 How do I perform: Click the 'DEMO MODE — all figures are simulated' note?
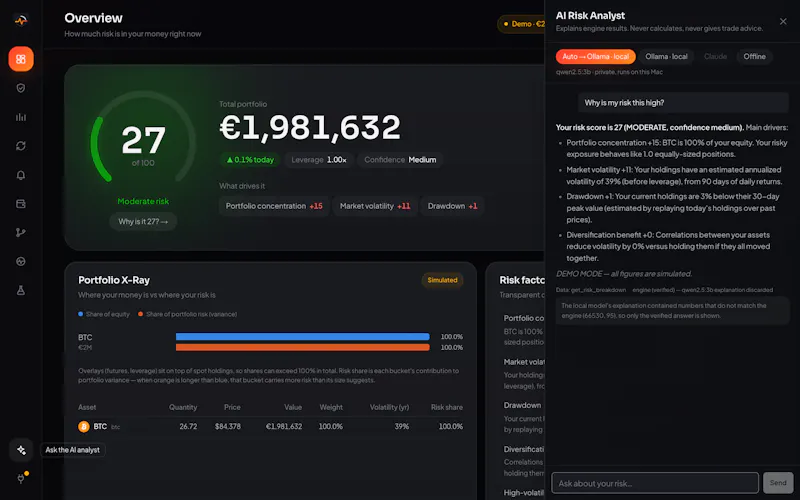(x=623, y=274)
